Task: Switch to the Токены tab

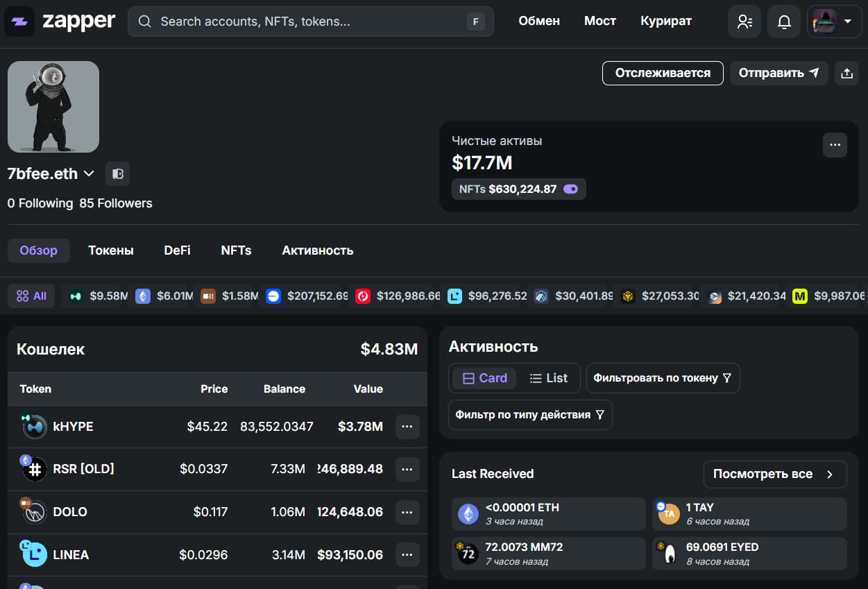Action: (110, 250)
